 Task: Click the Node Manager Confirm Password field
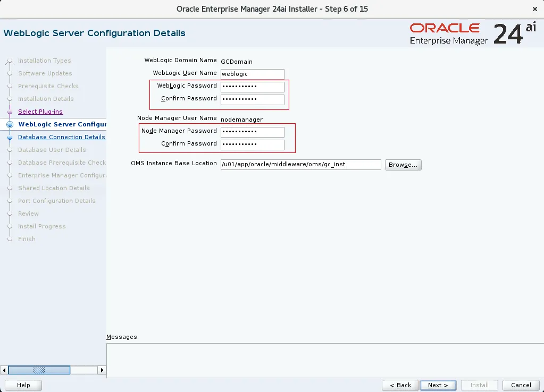pos(252,144)
